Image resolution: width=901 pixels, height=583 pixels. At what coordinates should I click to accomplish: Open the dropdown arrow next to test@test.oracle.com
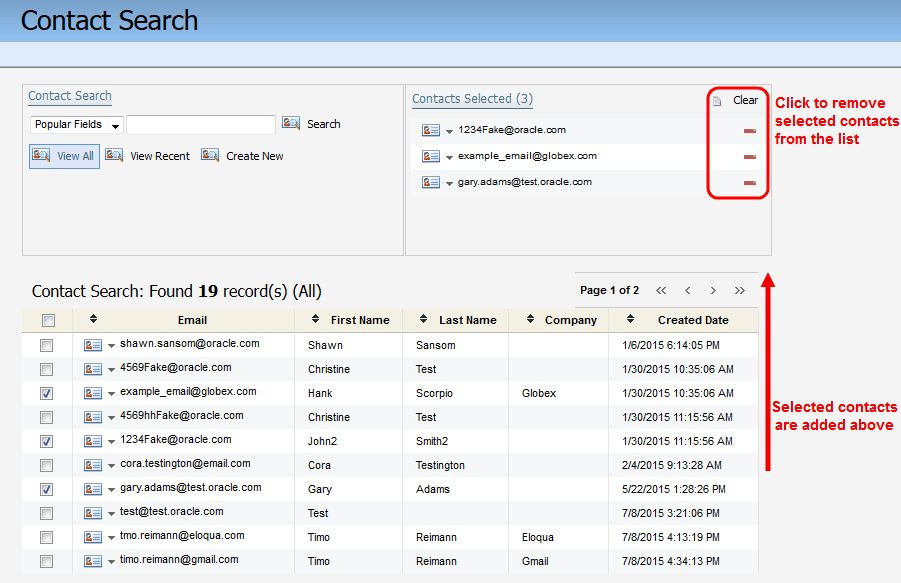coord(111,513)
